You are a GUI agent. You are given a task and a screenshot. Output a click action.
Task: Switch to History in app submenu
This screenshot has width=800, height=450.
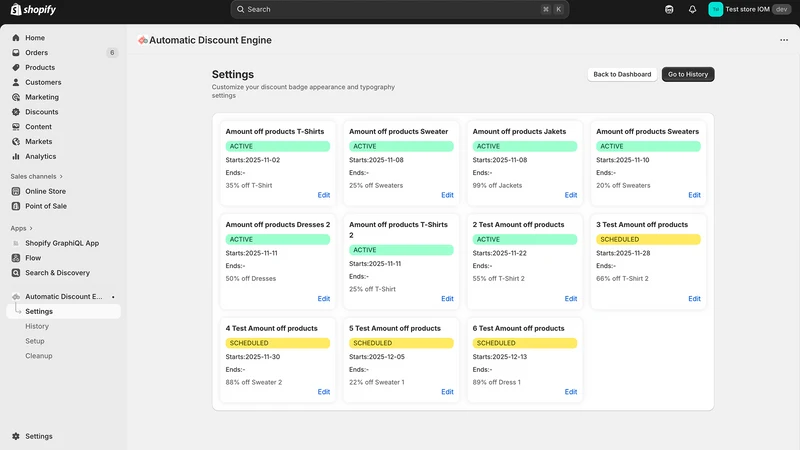pos(37,326)
